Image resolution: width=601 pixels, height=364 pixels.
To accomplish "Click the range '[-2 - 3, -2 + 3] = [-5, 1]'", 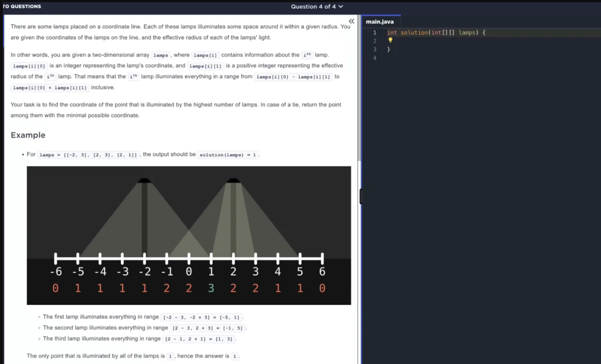I will (201, 317).
